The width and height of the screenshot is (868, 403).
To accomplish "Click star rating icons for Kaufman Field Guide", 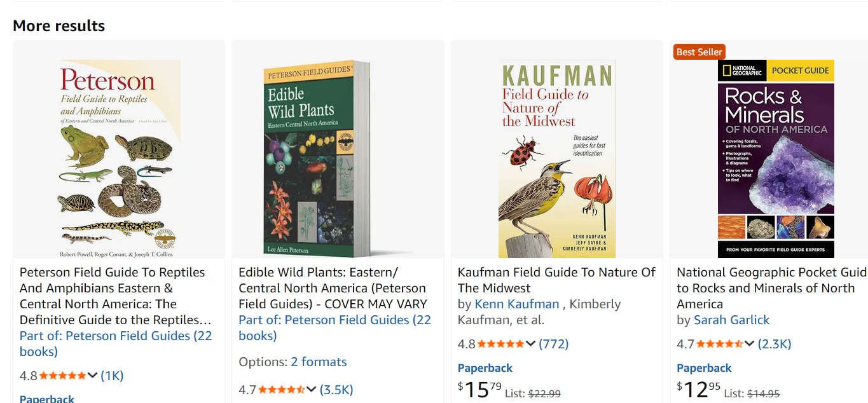I will pyautogui.click(x=500, y=344).
